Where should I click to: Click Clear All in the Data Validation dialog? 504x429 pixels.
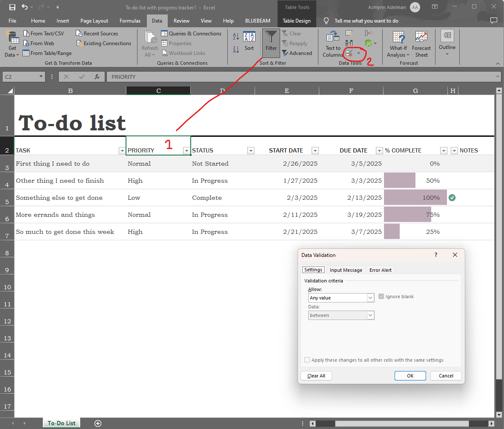pyautogui.click(x=316, y=375)
